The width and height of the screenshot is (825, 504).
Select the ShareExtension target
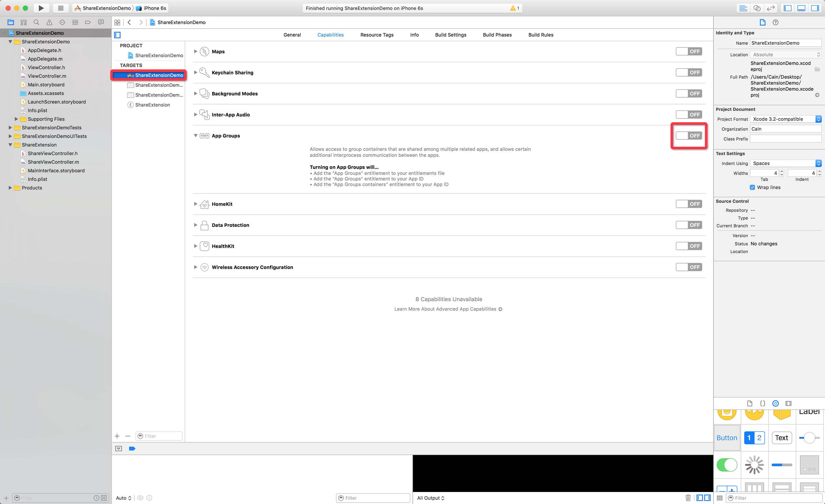[x=152, y=105]
